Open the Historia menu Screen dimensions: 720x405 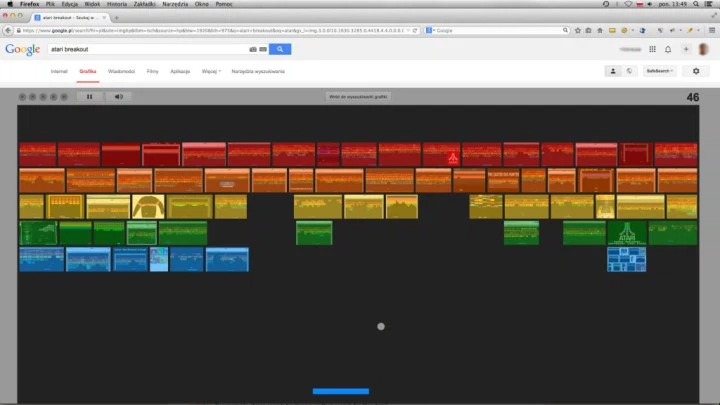tap(117, 4)
